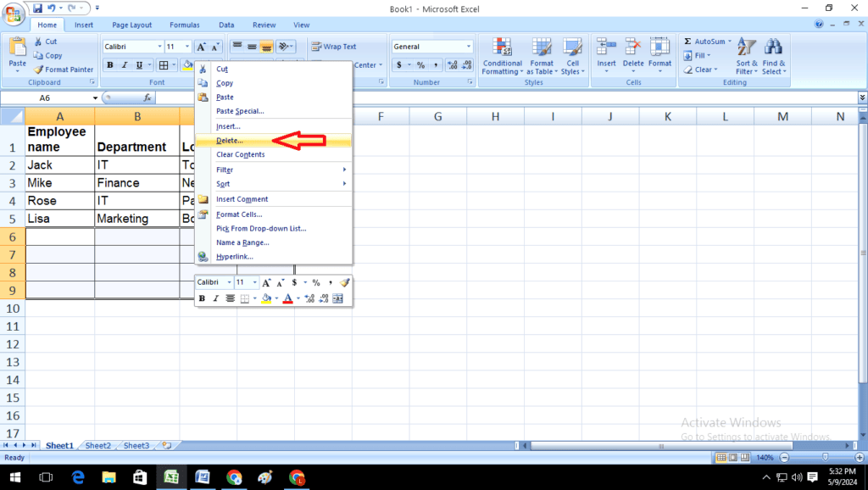
Task: Expand the Name Box dropdown arrow
Action: [95, 98]
